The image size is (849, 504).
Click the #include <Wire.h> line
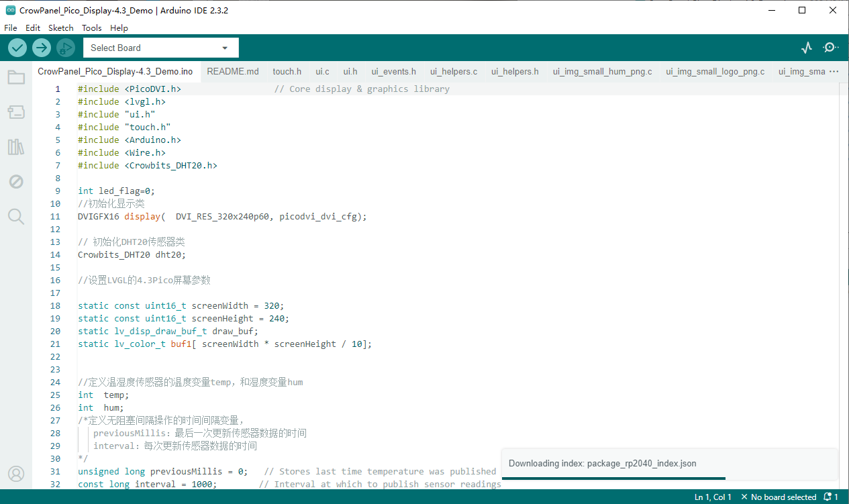[x=121, y=152]
